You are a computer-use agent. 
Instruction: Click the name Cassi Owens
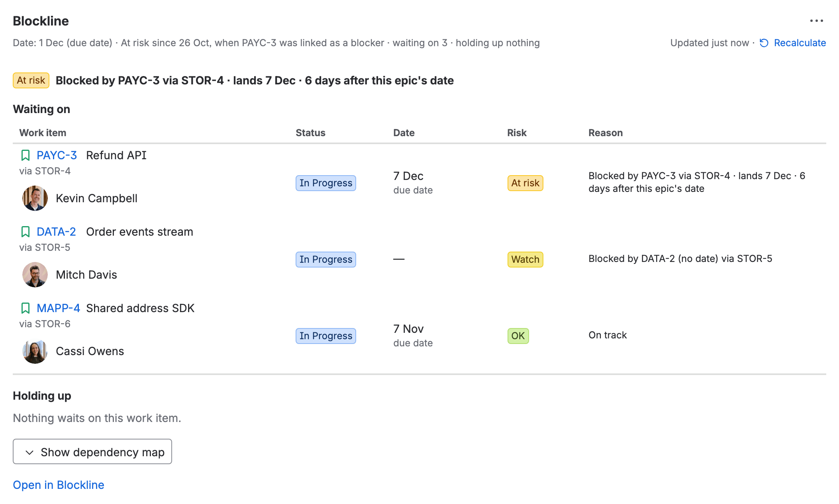coord(90,351)
